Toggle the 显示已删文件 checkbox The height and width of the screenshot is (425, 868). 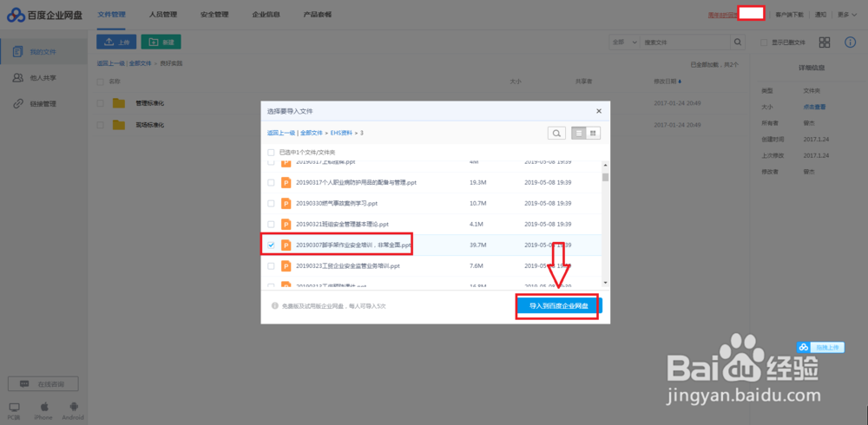(x=764, y=42)
